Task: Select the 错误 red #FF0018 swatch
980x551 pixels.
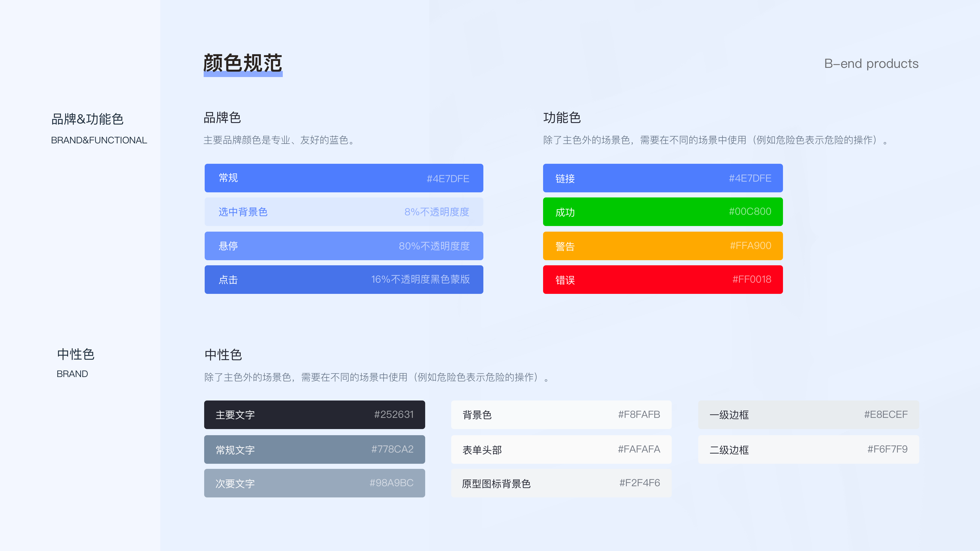Action: coord(663,280)
